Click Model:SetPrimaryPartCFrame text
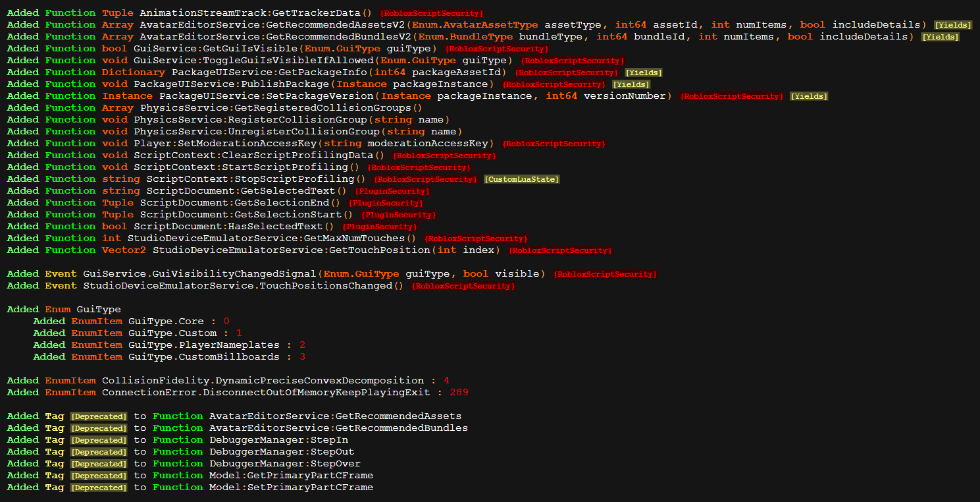The height and width of the screenshot is (502, 980). click(291, 487)
